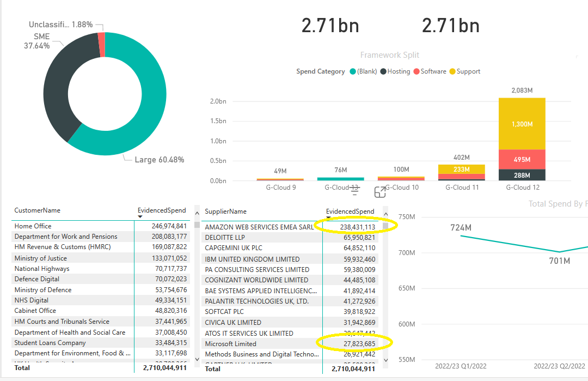Image resolution: width=588 pixels, height=381 pixels.
Task: Select the National Highways row
Action: [x=101, y=269]
